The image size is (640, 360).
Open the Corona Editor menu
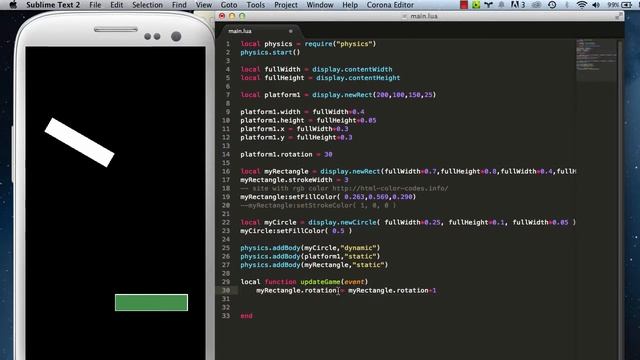[x=390, y=5]
